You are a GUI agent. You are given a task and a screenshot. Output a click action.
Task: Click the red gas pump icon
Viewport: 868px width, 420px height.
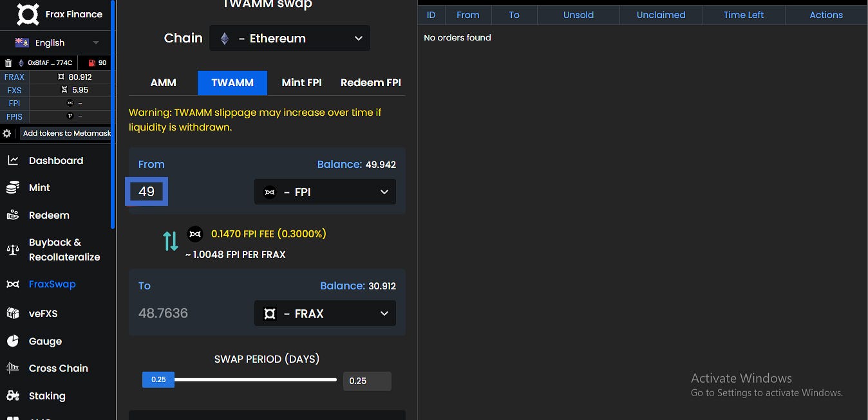(91, 63)
